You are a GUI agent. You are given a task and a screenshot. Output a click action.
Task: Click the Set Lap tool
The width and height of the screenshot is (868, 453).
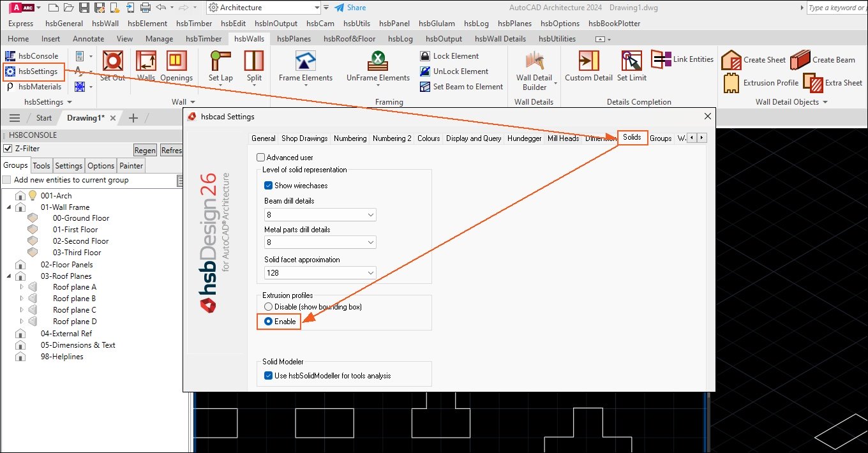point(221,68)
